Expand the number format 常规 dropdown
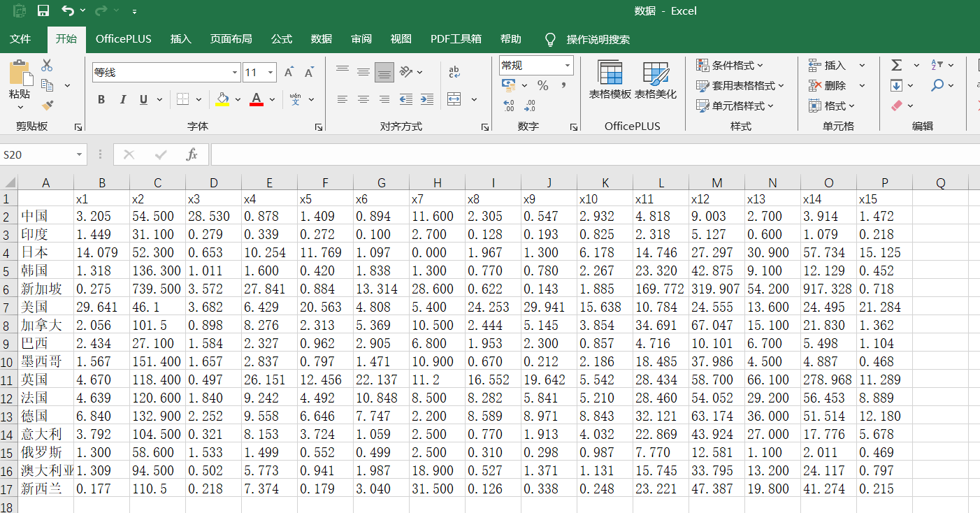The image size is (980, 513). pyautogui.click(x=567, y=66)
